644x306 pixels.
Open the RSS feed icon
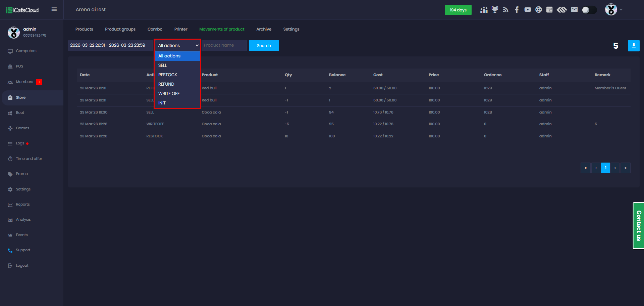pyautogui.click(x=506, y=10)
